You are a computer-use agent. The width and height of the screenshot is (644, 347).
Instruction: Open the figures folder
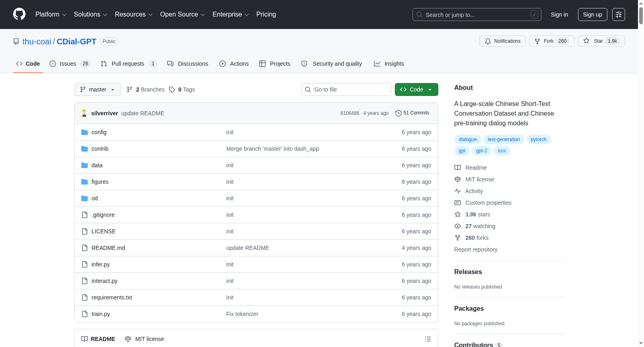tap(100, 182)
